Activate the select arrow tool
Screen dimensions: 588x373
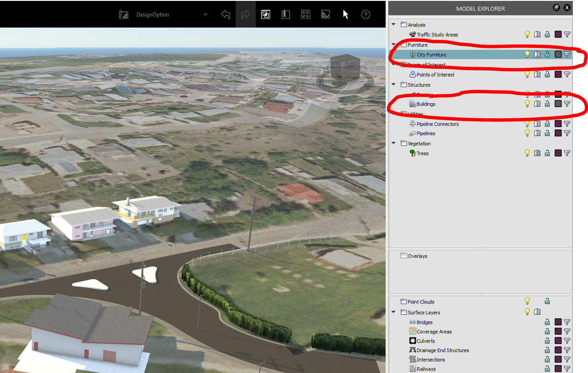(x=346, y=14)
